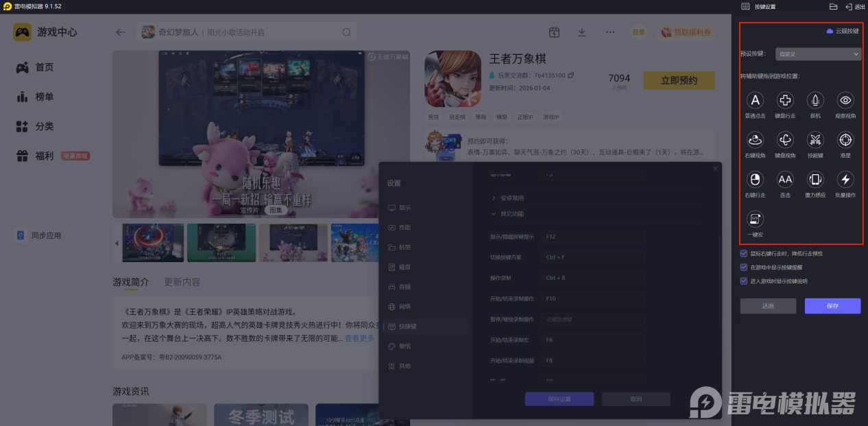This screenshot has width=868, height=426.
Task: Open the downloads icon in top bar
Action: tap(582, 32)
